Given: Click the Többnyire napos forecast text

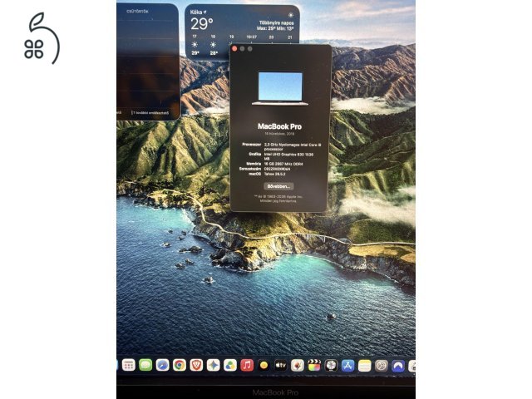Looking at the screenshot, I should click(277, 22).
